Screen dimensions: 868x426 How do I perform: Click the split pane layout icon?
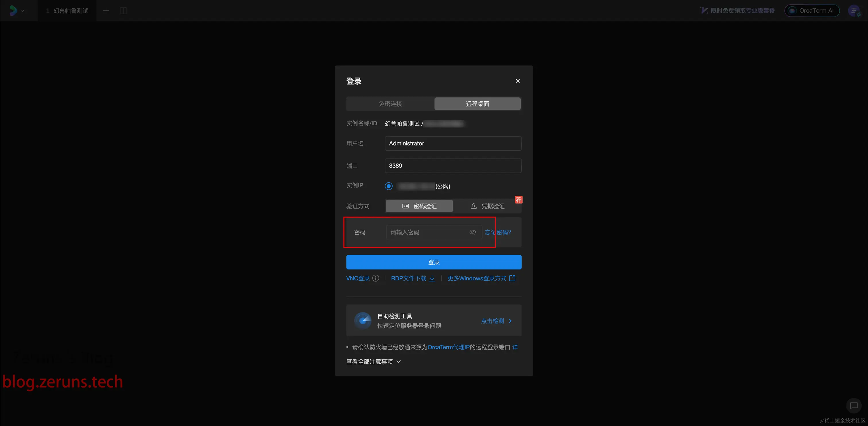(123, 11)
